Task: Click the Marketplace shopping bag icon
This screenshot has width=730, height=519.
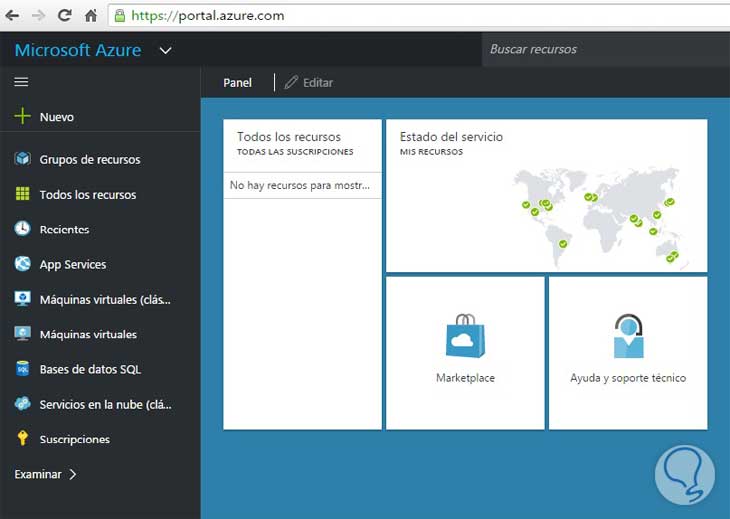Action: pos(465,336)
